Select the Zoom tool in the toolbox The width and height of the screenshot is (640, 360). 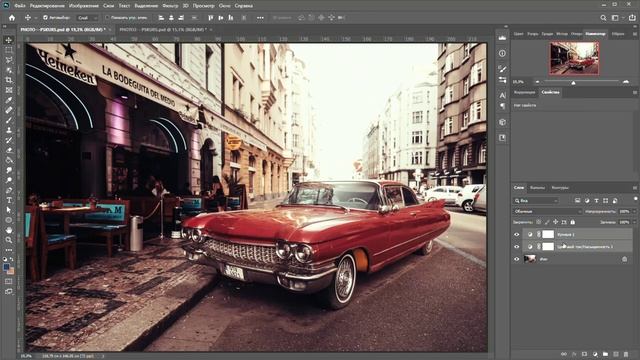tap(9, 240)
